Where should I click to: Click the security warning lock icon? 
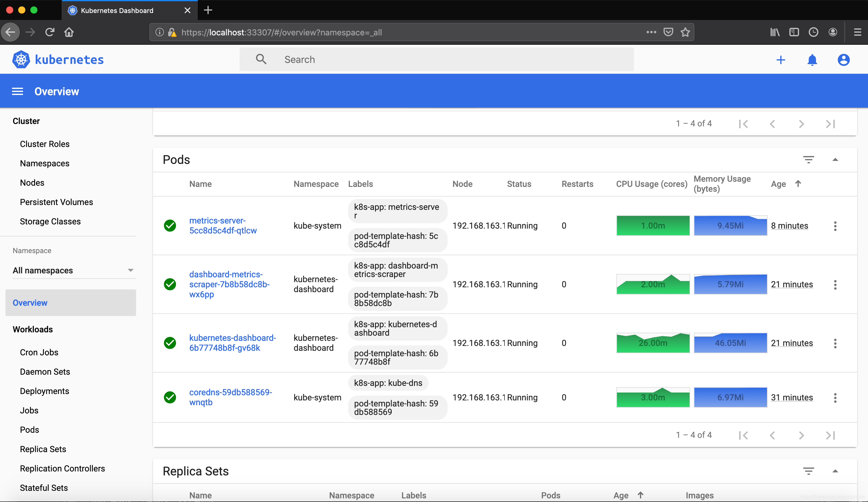pyautogui.click(x=172, y=32)
